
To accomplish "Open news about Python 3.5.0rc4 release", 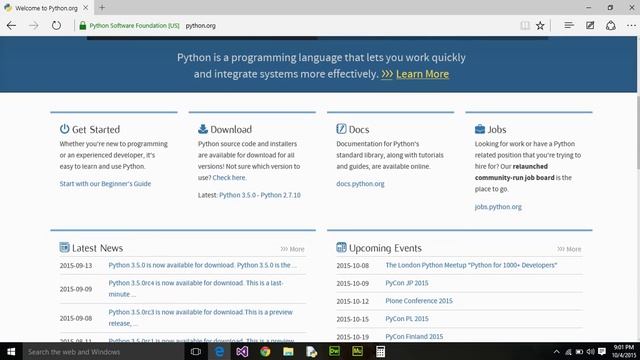I will click(x=196, y=289).
